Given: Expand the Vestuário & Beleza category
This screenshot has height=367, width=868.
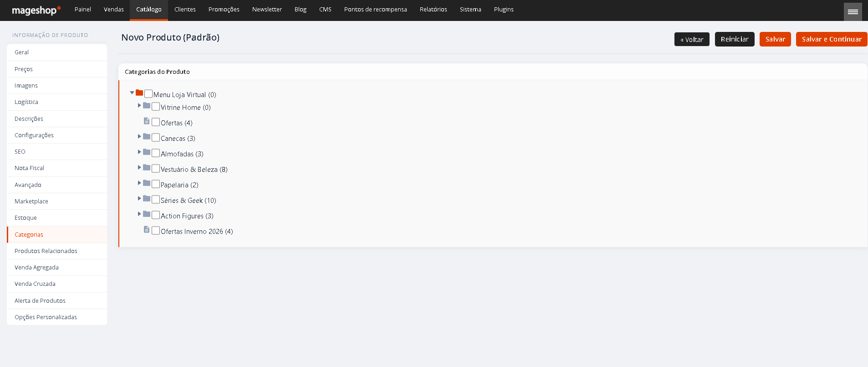Looking at the screenshot, I should (x=139, y=167).
